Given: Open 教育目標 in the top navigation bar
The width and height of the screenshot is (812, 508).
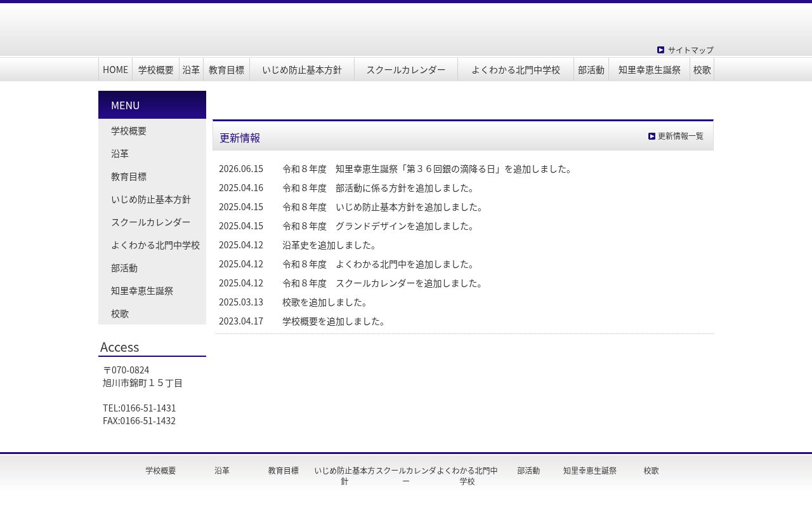Looking at the screenshot, I should 226,70.
